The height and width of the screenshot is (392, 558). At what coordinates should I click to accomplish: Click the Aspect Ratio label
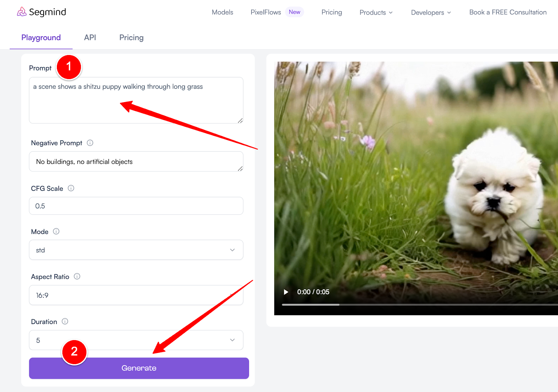(x=50, y=277)
